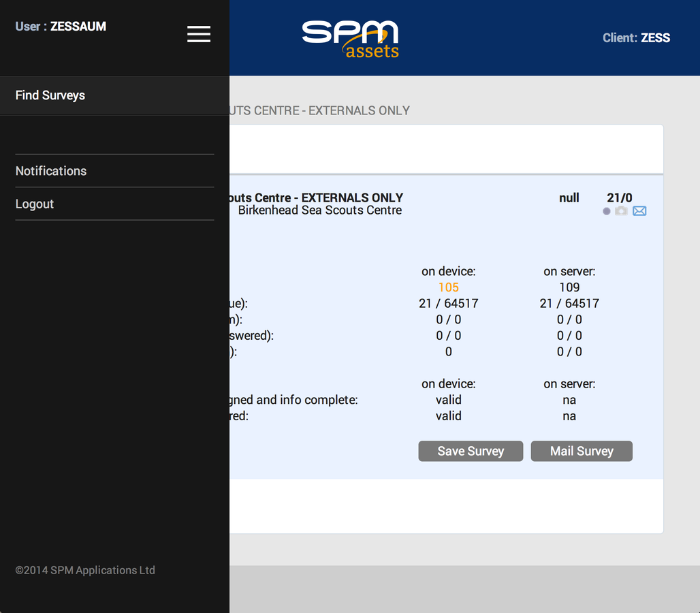Click the on-device 21 / 64517 value
The image size is (700, 613).
tap(449, 304)
